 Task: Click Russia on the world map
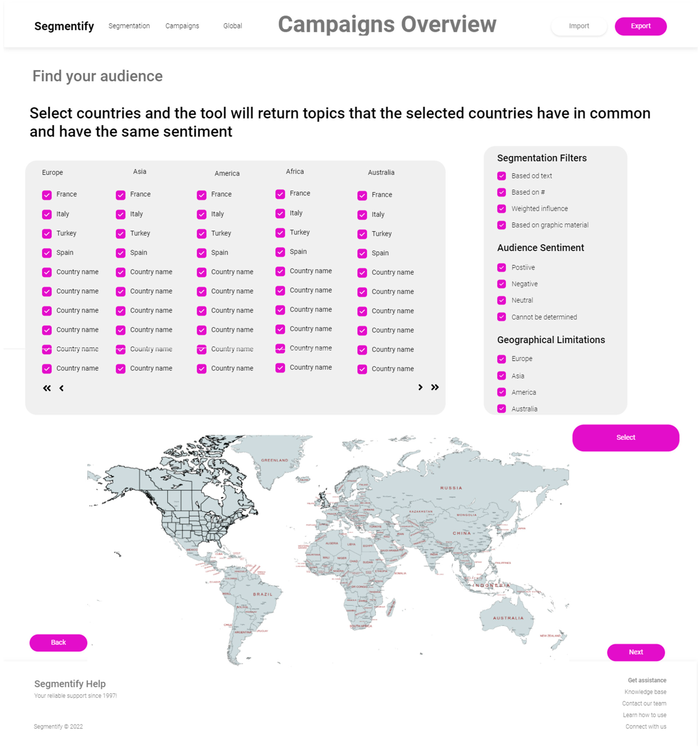451,488
